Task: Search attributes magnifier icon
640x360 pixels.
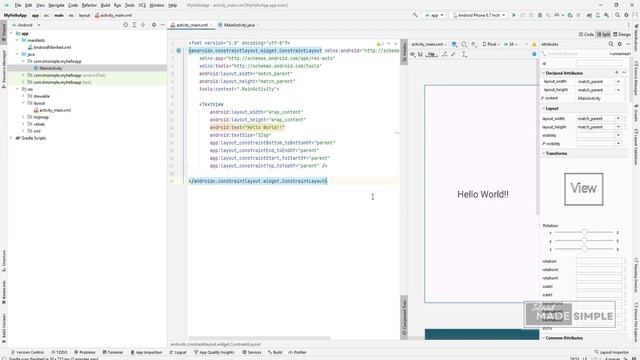Action: (611, 44)
